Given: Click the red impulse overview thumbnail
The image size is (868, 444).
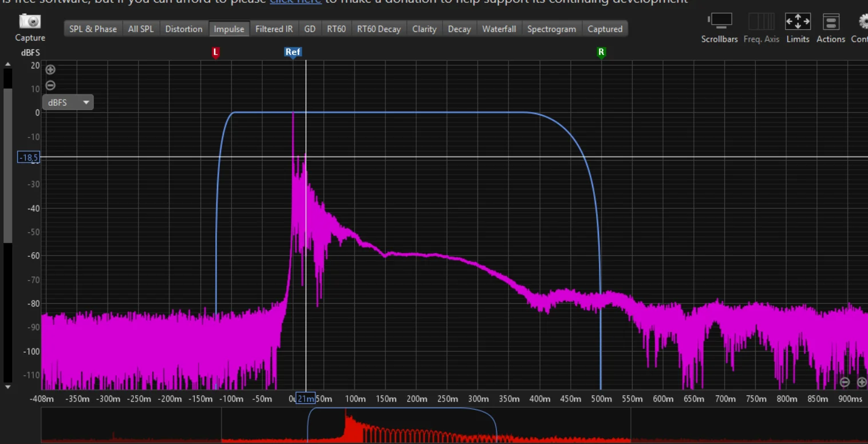Looking at the screenshot, I should pyautogui.click(x=455, y=426).
